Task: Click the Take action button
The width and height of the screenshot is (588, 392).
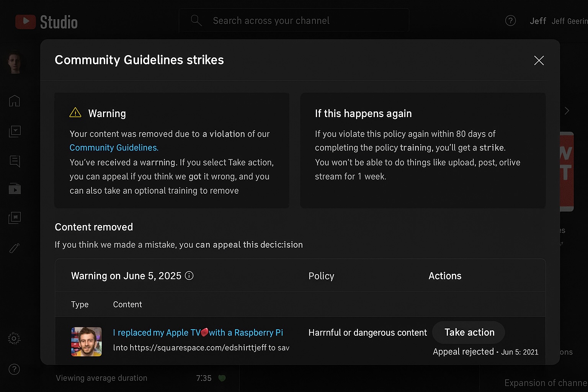Action: (469, 332)
